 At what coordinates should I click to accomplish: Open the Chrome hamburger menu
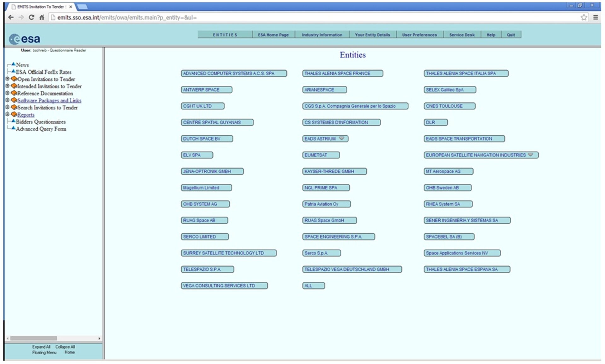click(x=595, y=17)
